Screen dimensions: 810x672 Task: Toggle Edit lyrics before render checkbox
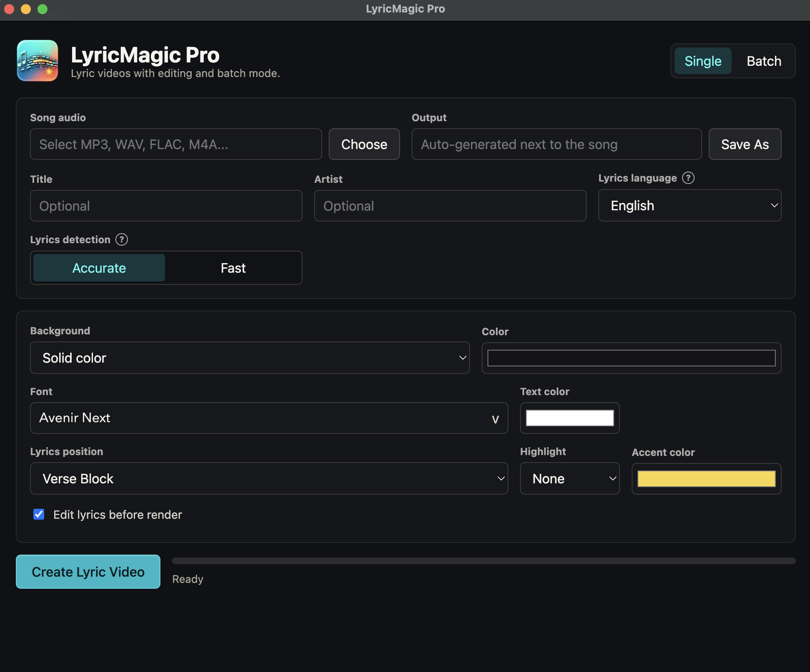pyautogui.click(x=39, y=514)
